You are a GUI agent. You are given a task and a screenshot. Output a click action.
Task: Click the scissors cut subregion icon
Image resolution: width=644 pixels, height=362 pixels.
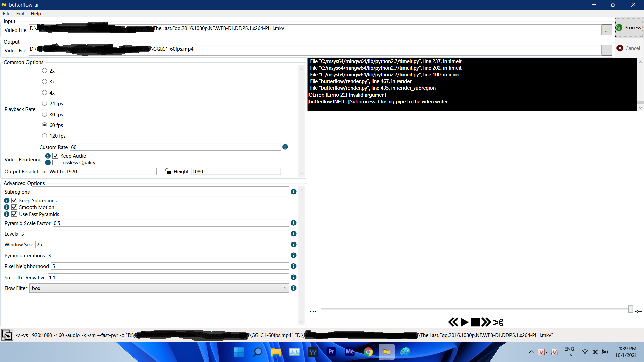click(x=498, y=322)
